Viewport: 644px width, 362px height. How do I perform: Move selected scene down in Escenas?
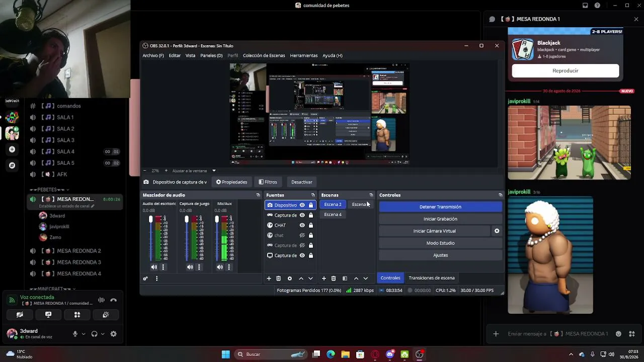coord(366,279)
